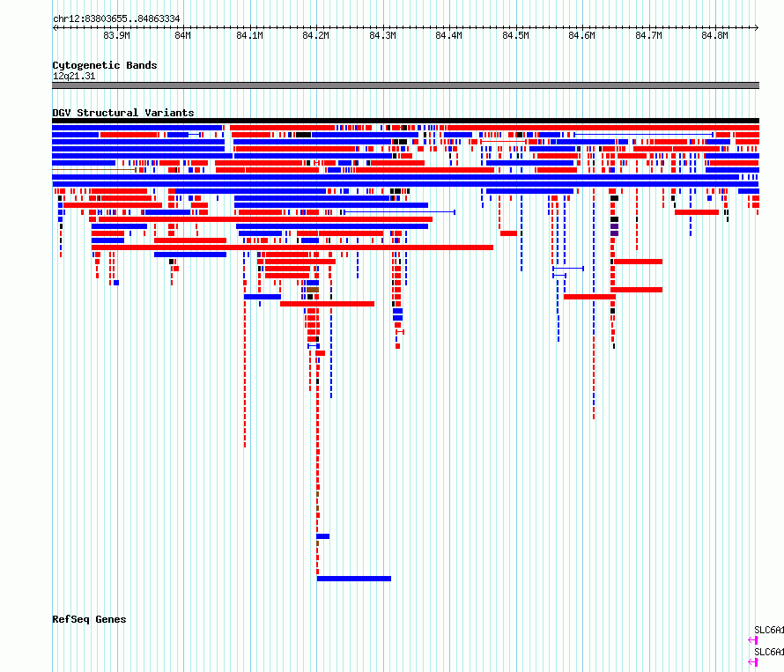
Task: Click the isolated short red bar near 84.49M
Action: [x=508, y=233]
